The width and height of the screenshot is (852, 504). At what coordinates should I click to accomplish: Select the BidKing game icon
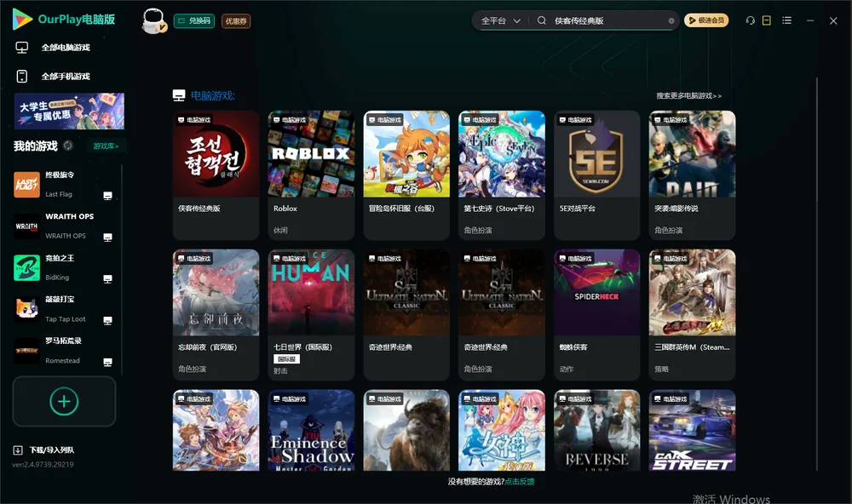[x=26, y=267]
